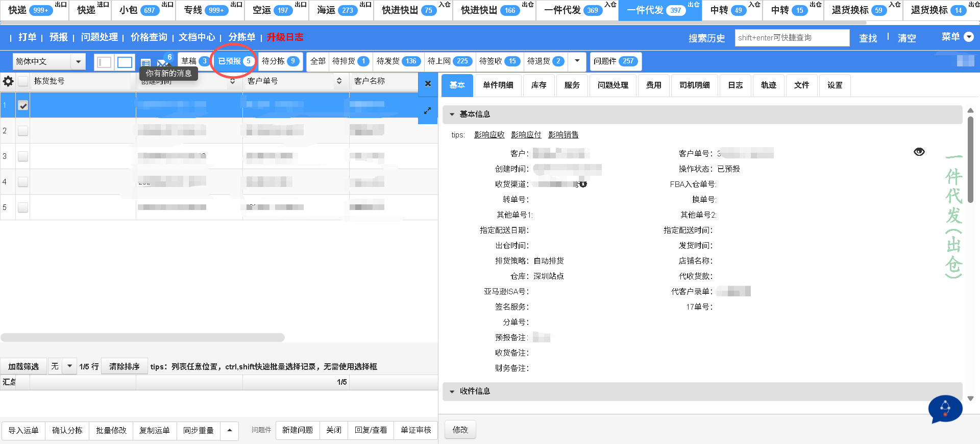
Task: Open 分拣单 in the blue menu bar
Action: tap(242, 37)
